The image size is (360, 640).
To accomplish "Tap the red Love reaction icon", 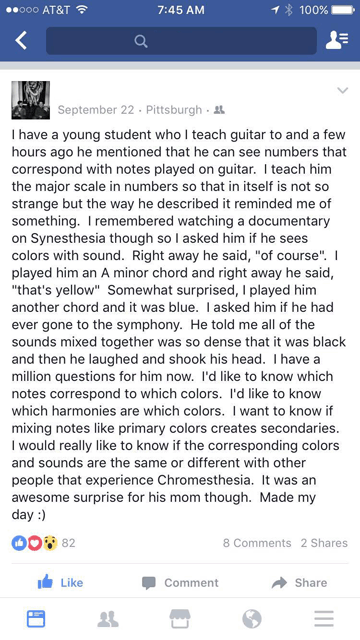I will pos(35,543).
